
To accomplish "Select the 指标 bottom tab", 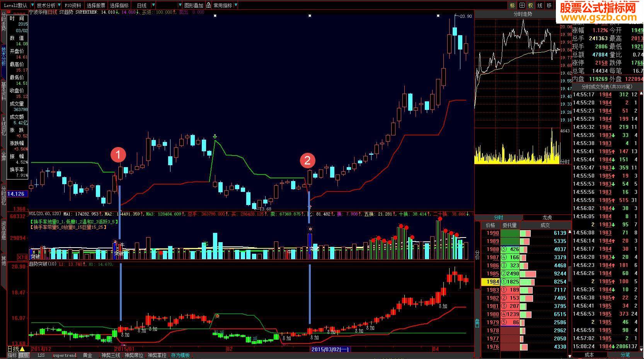I will pos(12,355).
